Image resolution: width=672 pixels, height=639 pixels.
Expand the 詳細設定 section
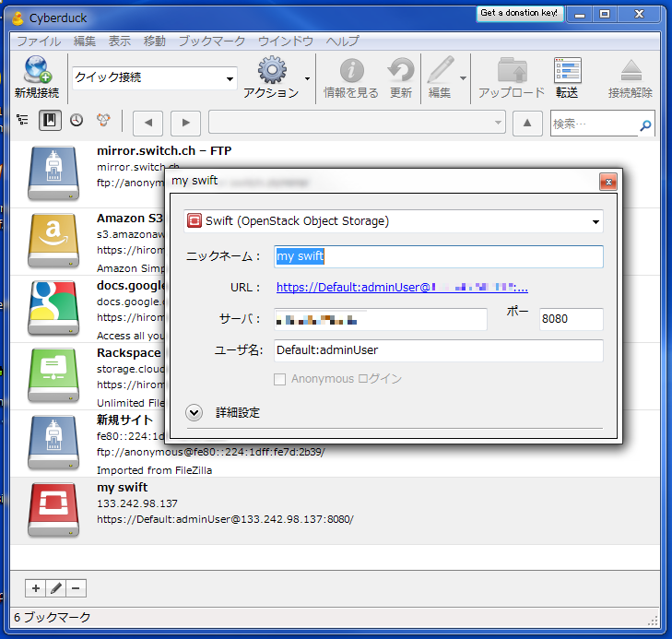point(195,412)
